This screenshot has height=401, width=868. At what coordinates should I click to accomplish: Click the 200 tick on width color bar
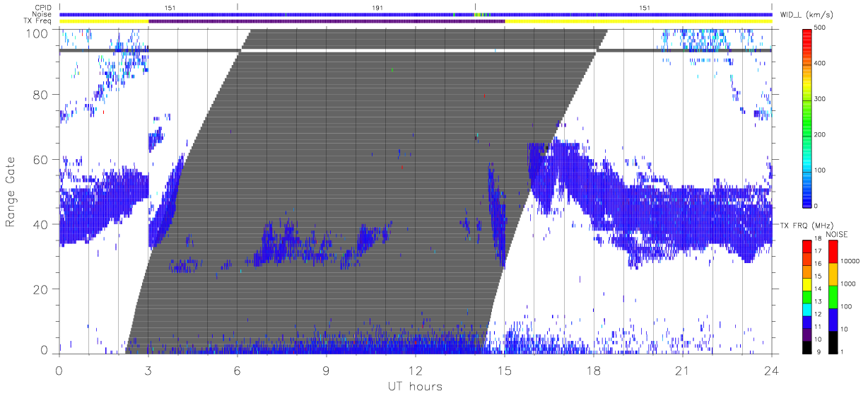pyautogui.click(x=819, y=134)
